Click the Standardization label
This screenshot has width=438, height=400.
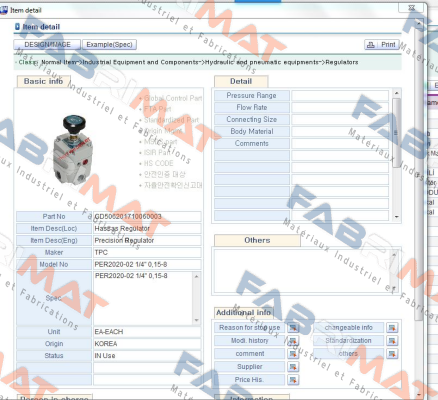coord(349,341)
